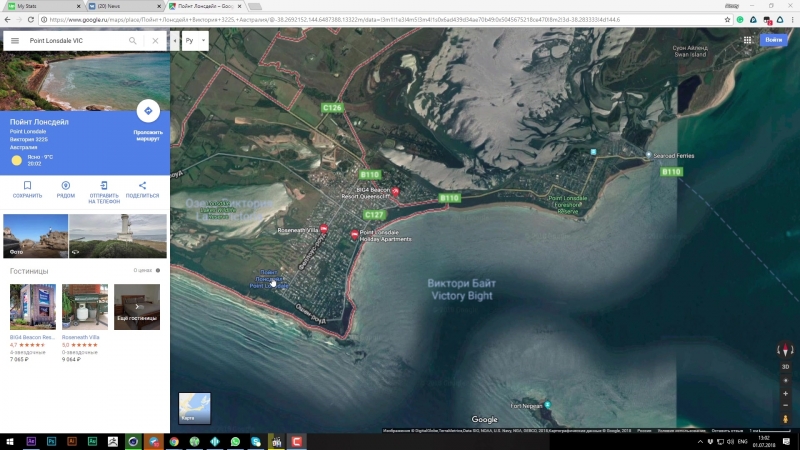Click the Point Lonsdale VIC search field
The height and width of the screenshot is (450, 800).
click(x=77, y=41)
